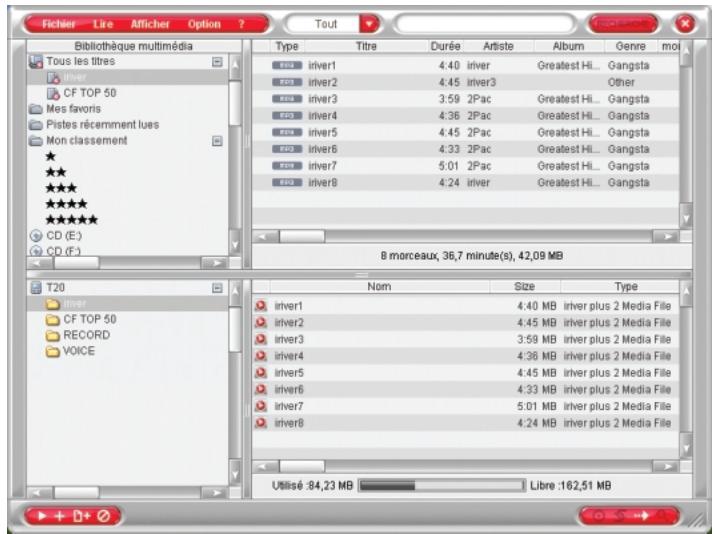Screen dimensions: 715x534
Task: Click the RECORD folder icon
Action: (x=53, y=335)
